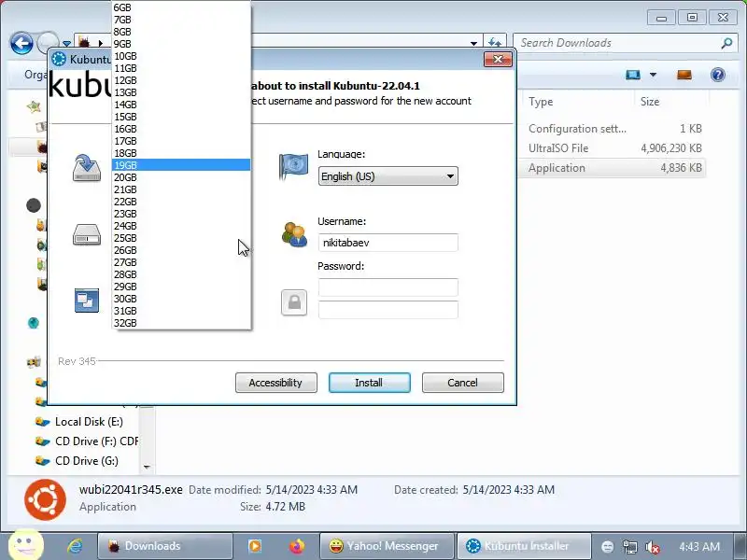
Task: Switch to Yahoo! Messenger on the taskbar
Action: tap(386, 546)
